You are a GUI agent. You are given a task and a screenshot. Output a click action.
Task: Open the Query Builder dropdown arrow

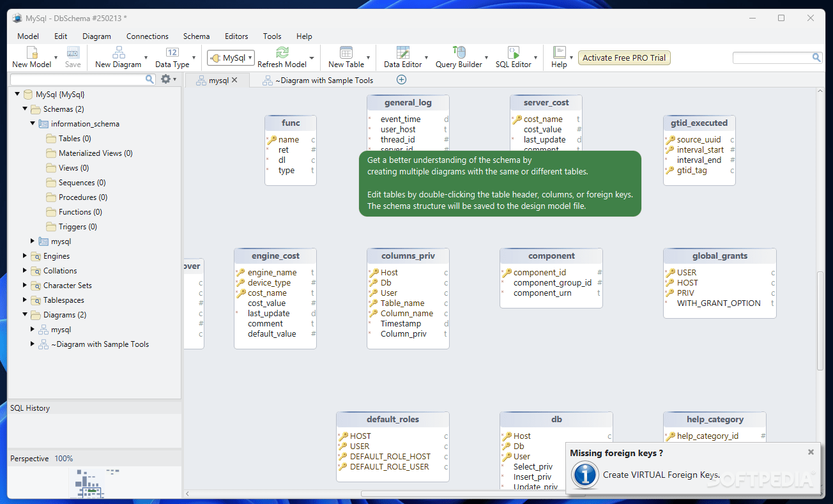tap(486, 58)
